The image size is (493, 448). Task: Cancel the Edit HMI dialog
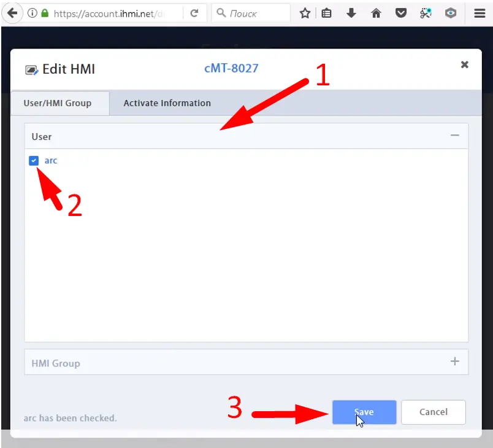(434, 412)
